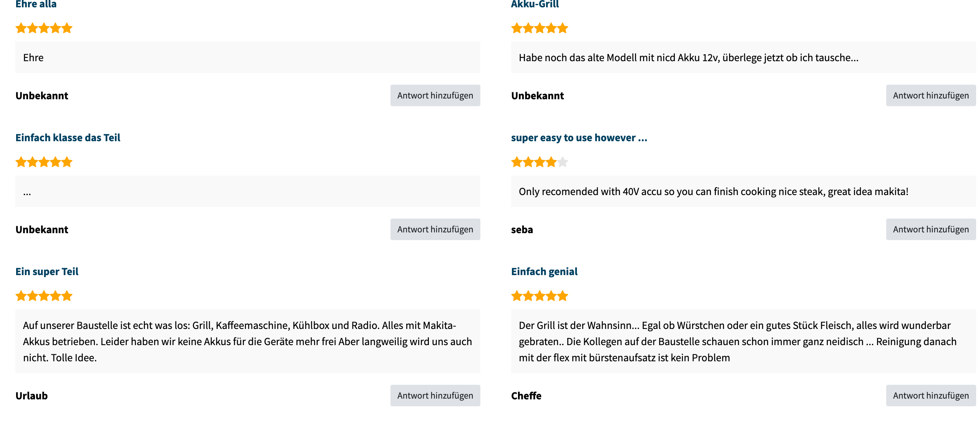Viewport: 980px width, 434px height.
Task: Click the reviewer name 'seba'
Action: pos(522,230)
